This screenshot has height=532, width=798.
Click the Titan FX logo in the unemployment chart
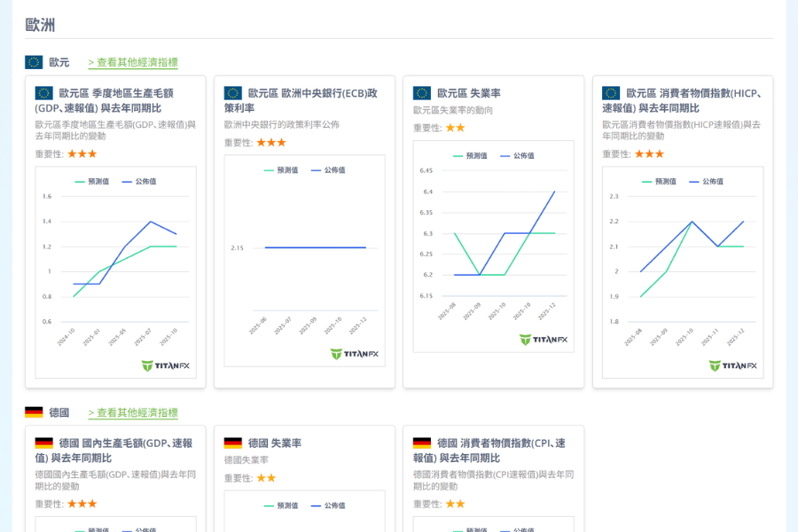(544, 340)
